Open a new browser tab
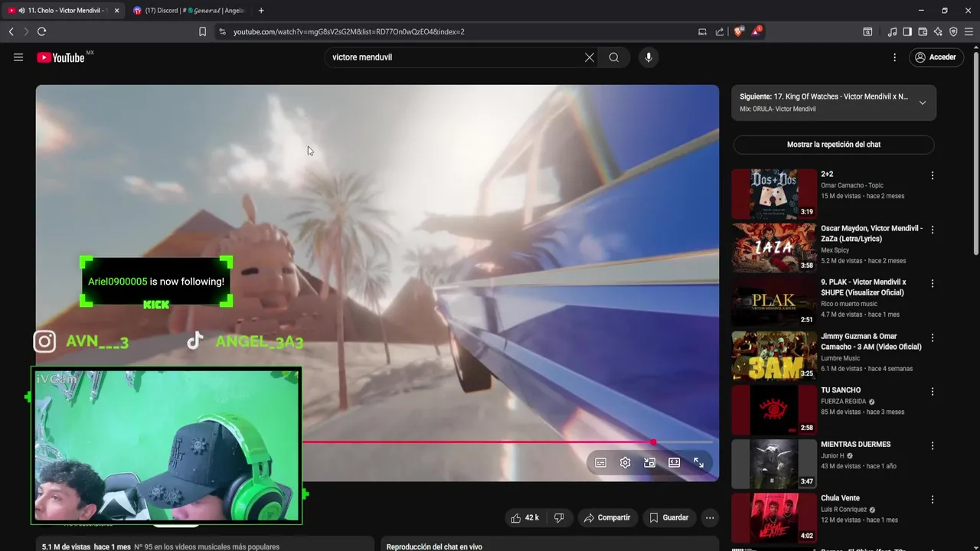Viewport: 980px width, 551px height. [261, 11]
